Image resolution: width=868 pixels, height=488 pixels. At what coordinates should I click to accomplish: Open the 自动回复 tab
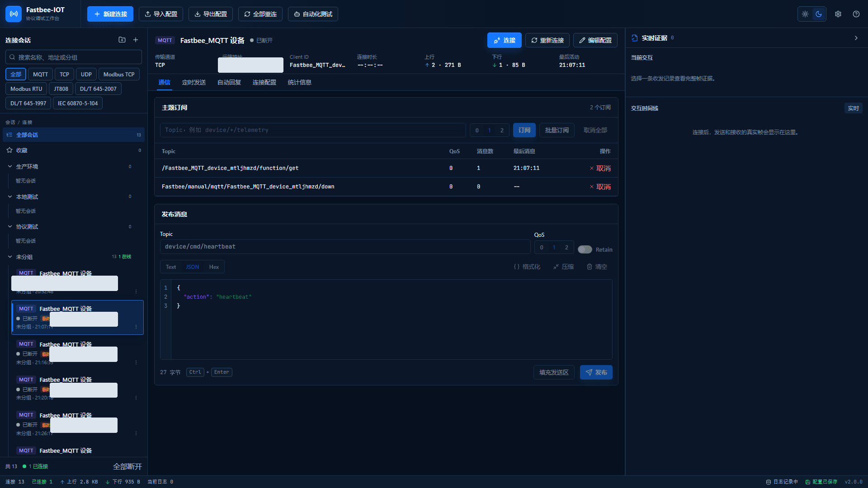click(x=229, y=82)
